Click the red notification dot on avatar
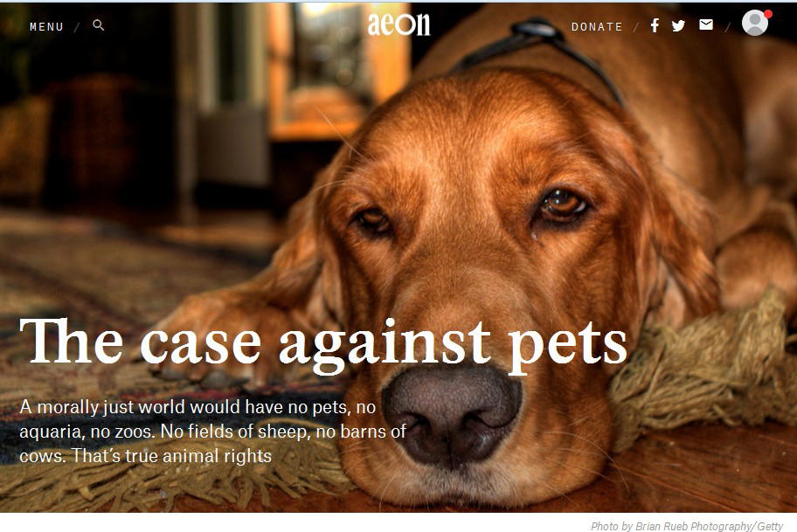This screenshot has height=532, width=797. pyautogui.click(x=768, y=14)
